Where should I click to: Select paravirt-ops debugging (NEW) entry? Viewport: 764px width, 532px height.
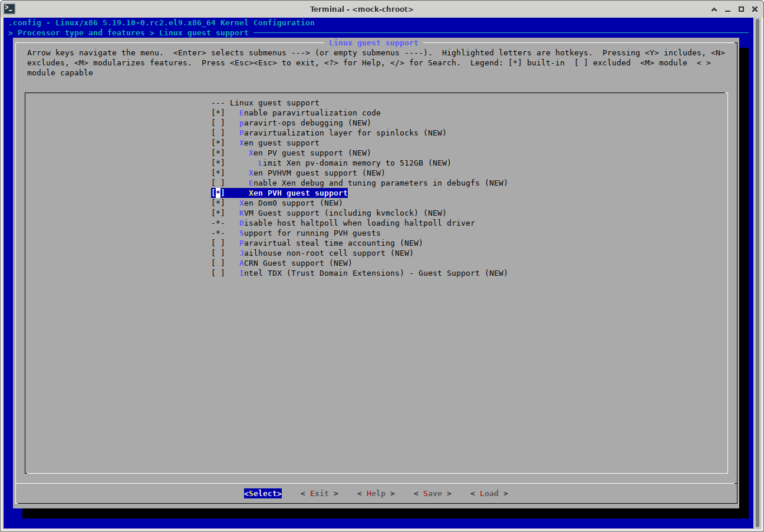(305, 123)
